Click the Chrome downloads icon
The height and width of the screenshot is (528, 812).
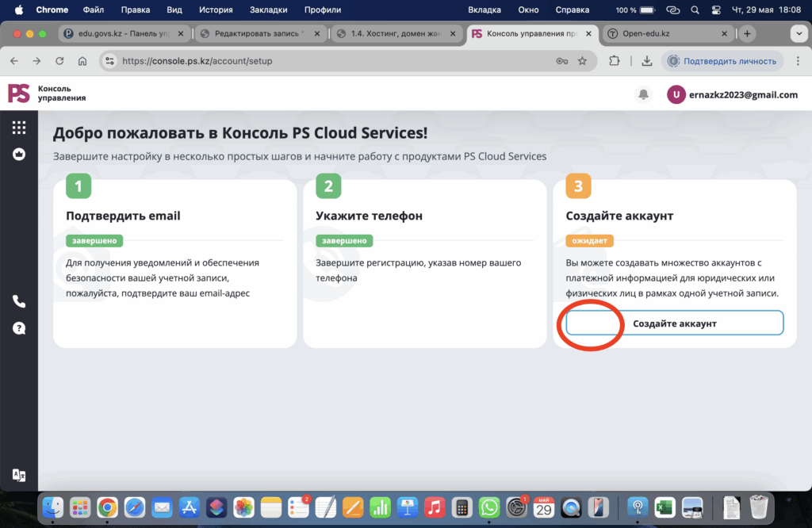click(x=646, y=61)
